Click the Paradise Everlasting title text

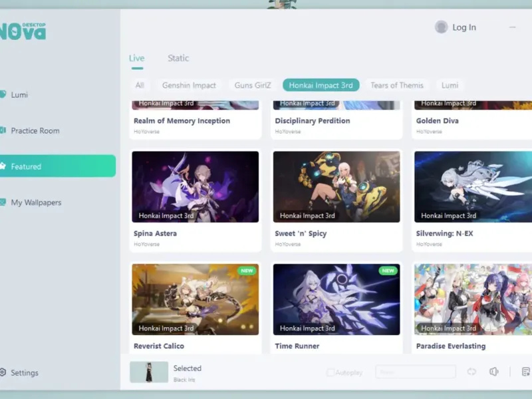[451, 346]
